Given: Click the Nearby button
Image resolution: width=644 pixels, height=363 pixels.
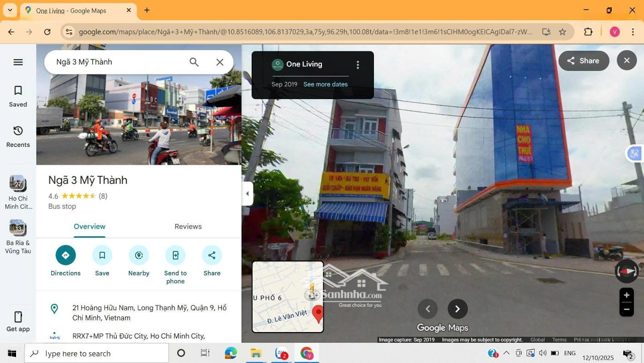Looking at the screenshot, I should (x=138, y=256).
